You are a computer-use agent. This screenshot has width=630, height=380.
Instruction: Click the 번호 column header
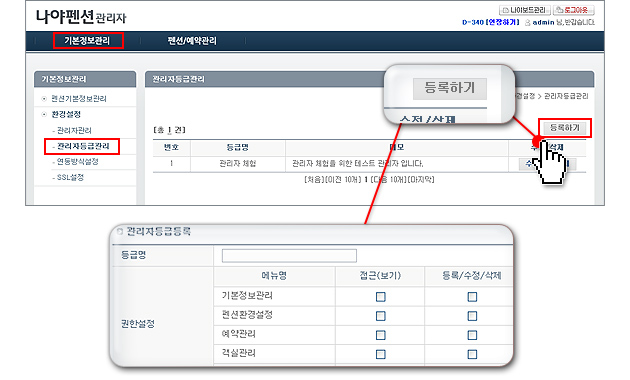click(172, 147)
